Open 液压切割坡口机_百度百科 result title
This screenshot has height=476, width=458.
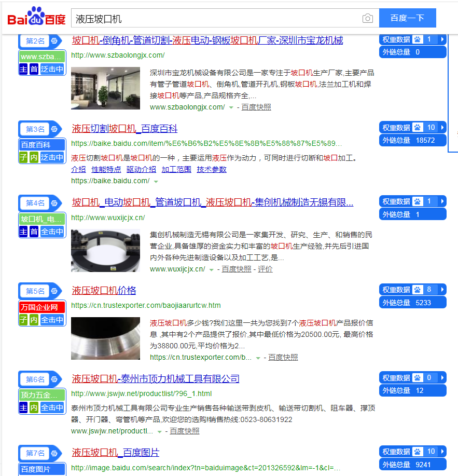click(124, 129)
